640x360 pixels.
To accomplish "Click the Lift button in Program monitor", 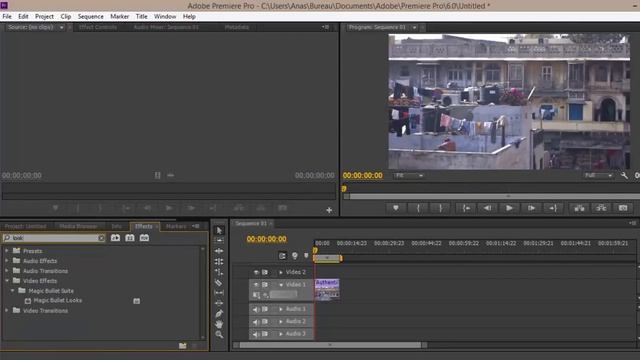I will 579,208.
